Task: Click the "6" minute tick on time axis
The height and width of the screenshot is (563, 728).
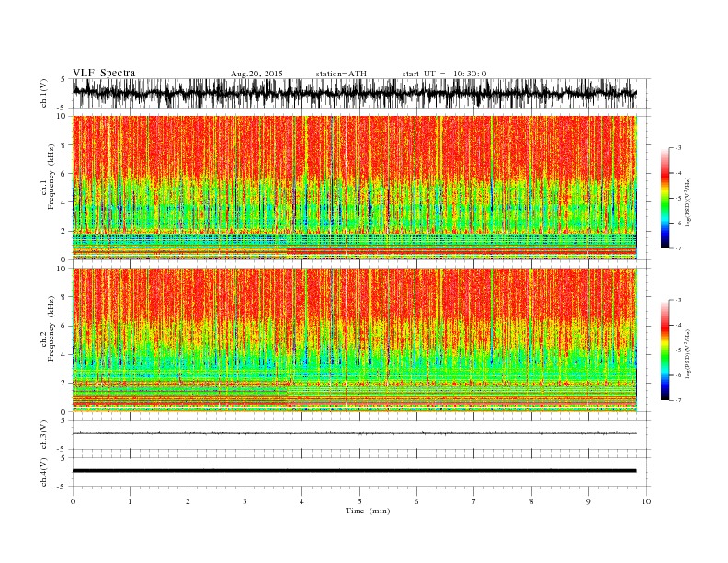Action: click(x=417, y=501)
